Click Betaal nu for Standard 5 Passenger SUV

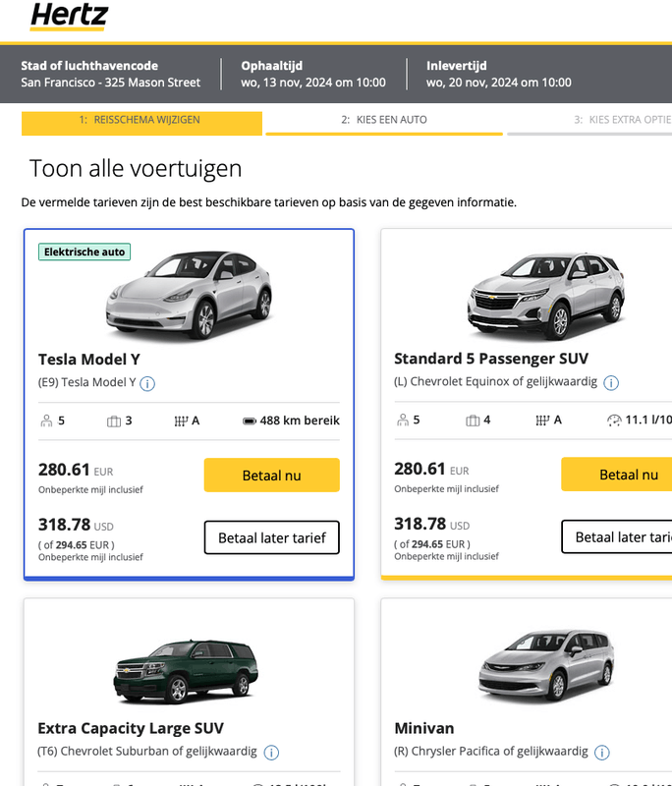(x=616, y=475)
